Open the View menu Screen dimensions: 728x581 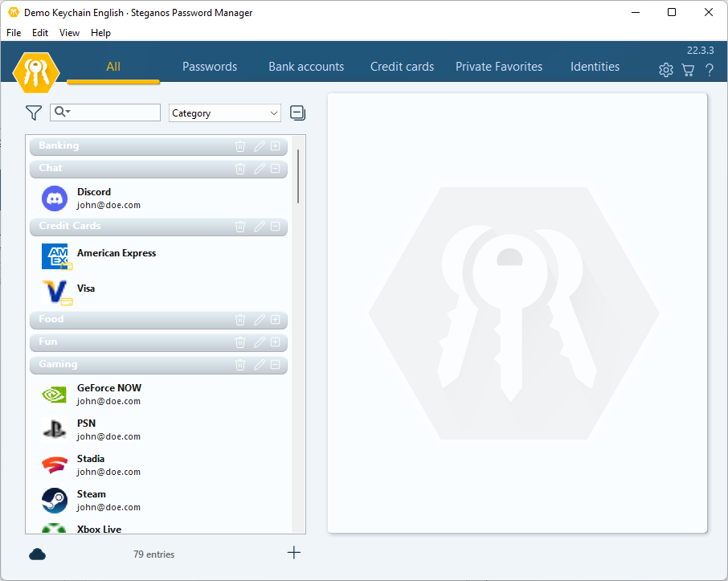[x=69, y=32]
